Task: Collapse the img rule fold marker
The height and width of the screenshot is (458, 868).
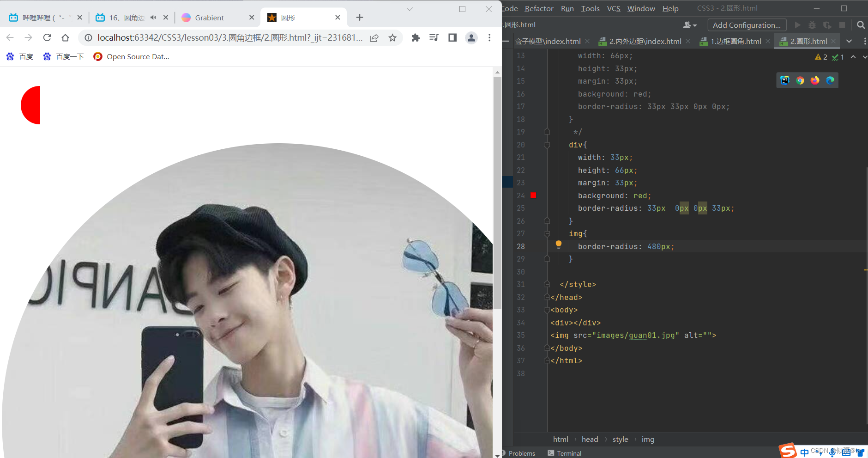Action: (547, 234)
